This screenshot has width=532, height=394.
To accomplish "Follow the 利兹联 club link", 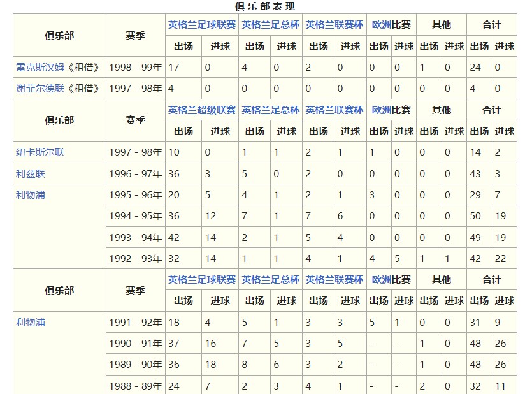I will tap(31, 174).
